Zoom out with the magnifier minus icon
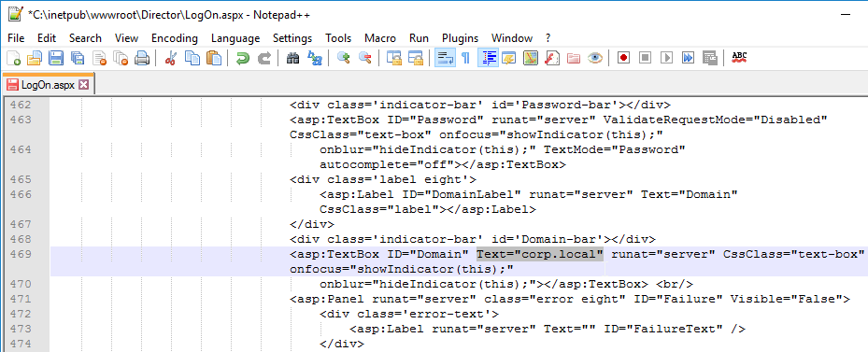This screenshot has height=352, width=868. click(x=364, y=58)
